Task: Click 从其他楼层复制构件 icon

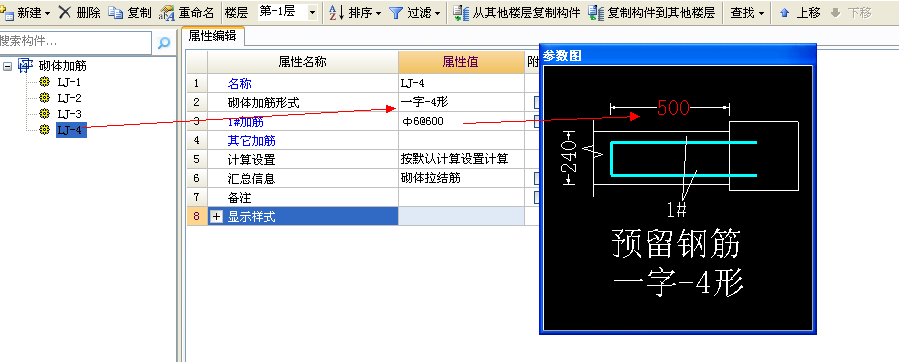Action: coord(460,13)
